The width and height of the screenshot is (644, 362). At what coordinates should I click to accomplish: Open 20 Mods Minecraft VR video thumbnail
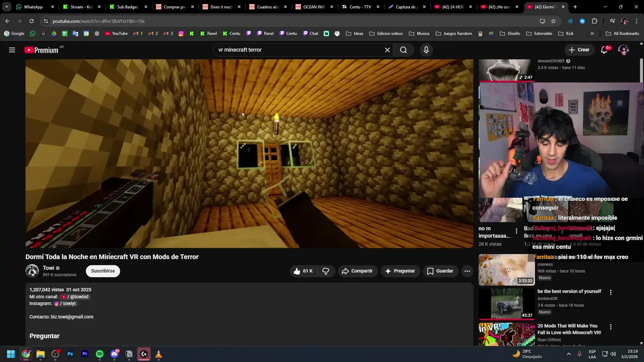point(507,334)
